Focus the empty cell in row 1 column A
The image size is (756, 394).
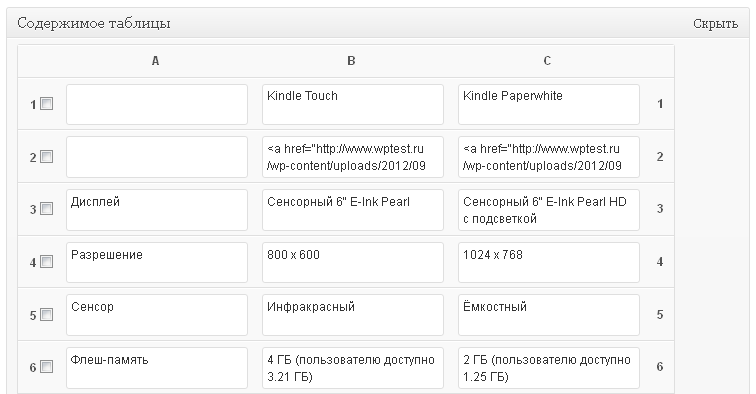157,105
